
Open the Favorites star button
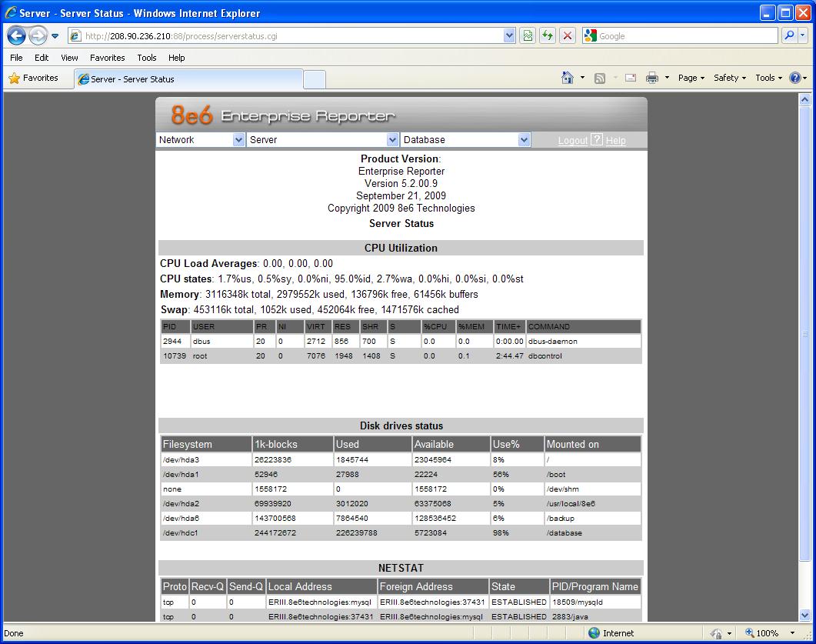33,78
